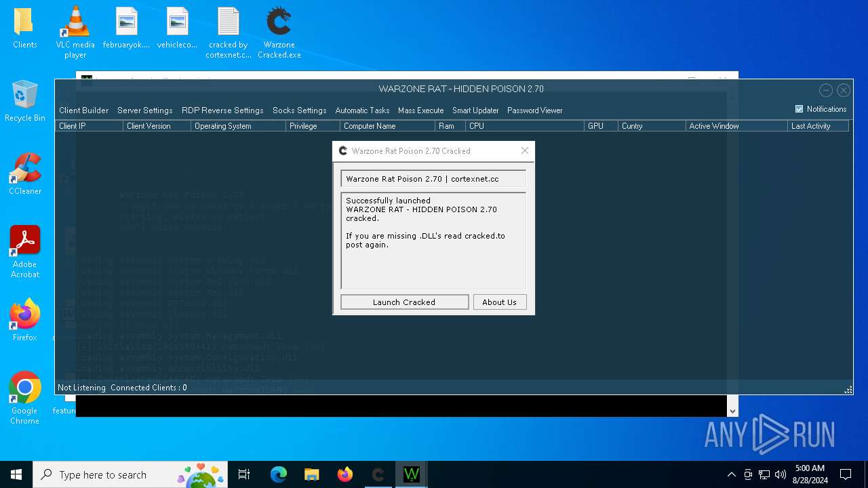Launch Warzone Cracked.exe desktop icon
The width and height of the screenshot is (868, 488).
pyautogui.click(x=279, y=32)
